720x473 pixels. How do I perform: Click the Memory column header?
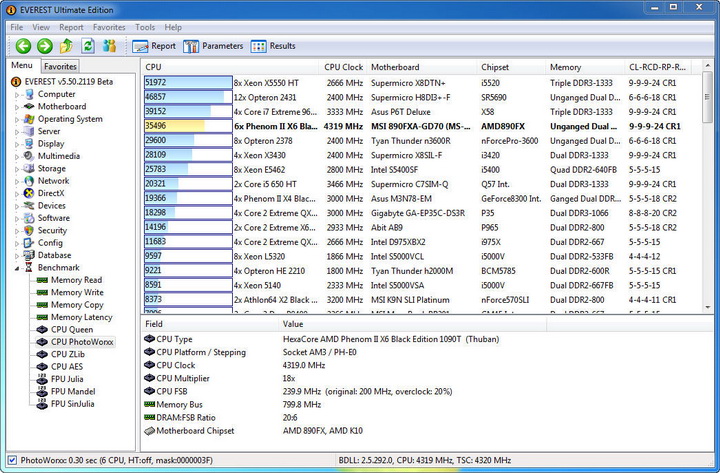tap(585, 67)
